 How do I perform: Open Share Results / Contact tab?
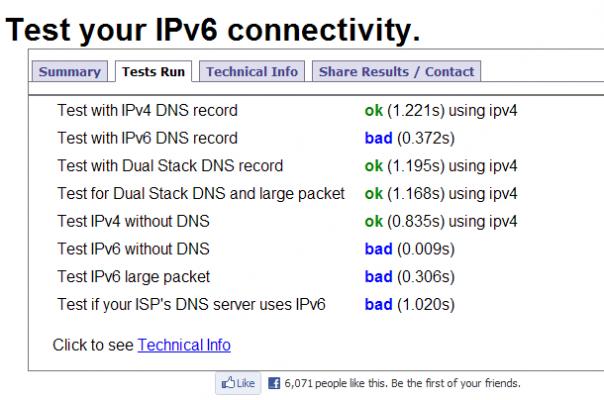coord(397,72)
